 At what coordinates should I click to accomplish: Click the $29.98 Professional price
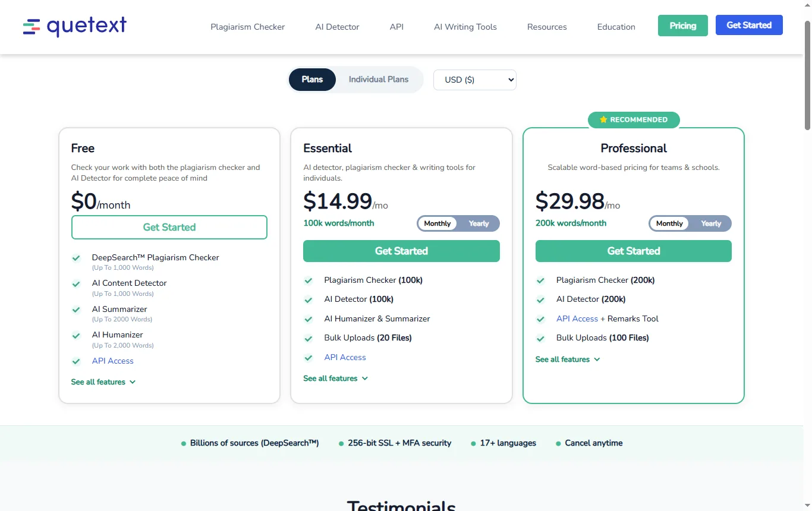(x=570, y=201)
